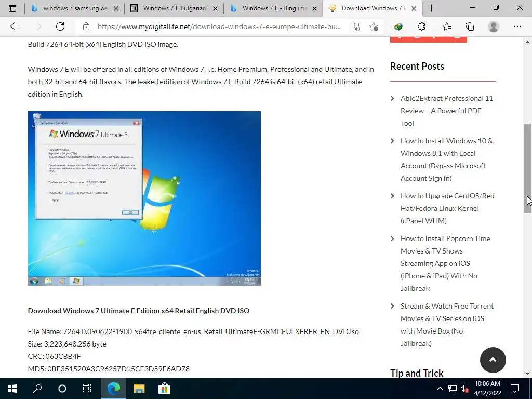Select 'CRC: 063CBB4F' text
Viewport: 532px width, 399px height.
[x=54, y=356]
